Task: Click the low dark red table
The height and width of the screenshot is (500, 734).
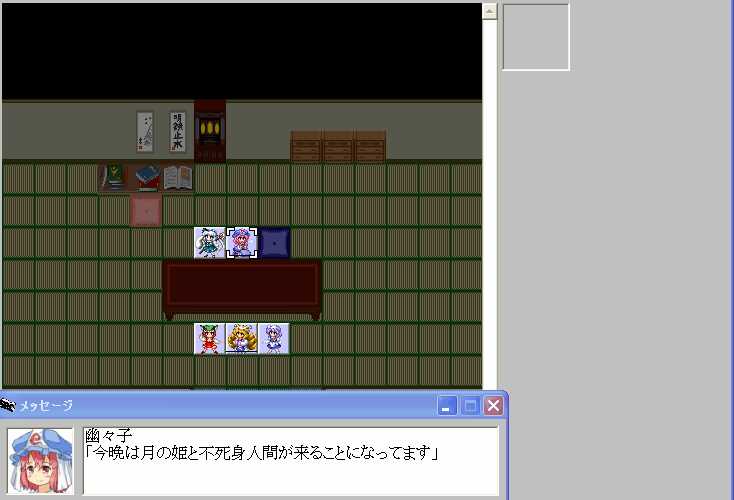Action: pos(242,290)
